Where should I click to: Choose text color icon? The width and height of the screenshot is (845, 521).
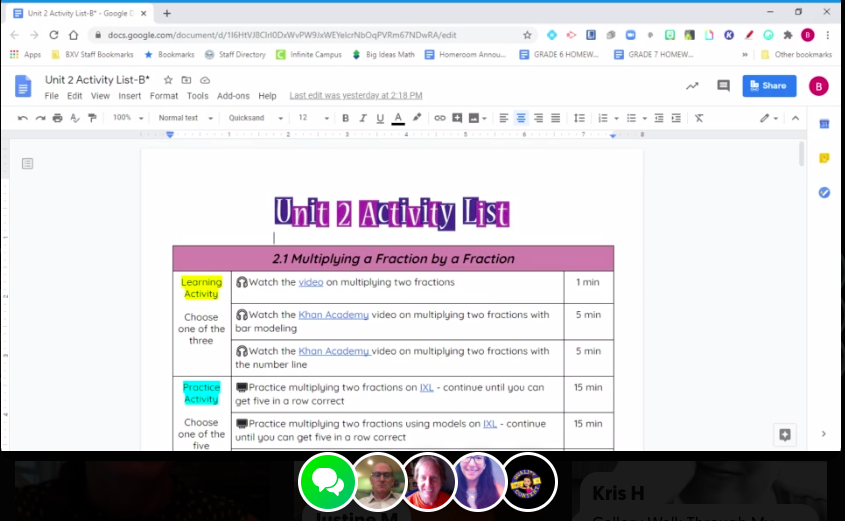point(398,118)
